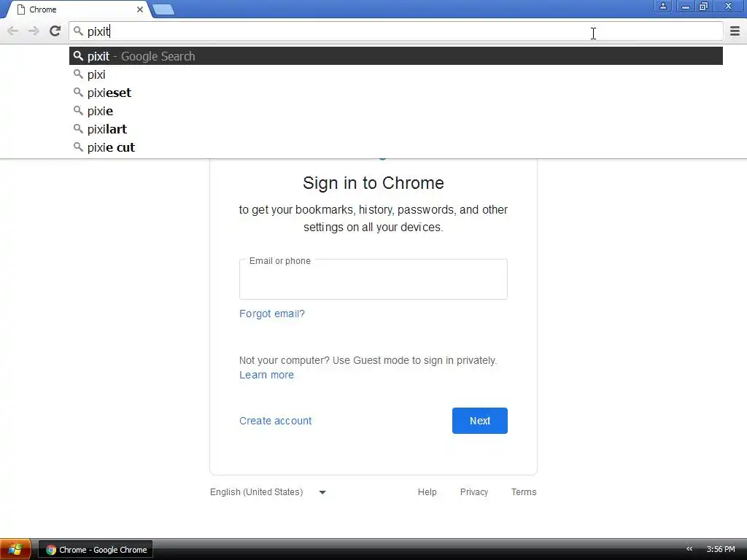Pick the 'pixi' search suggestion
747x560 pixels.
[396, 74]
